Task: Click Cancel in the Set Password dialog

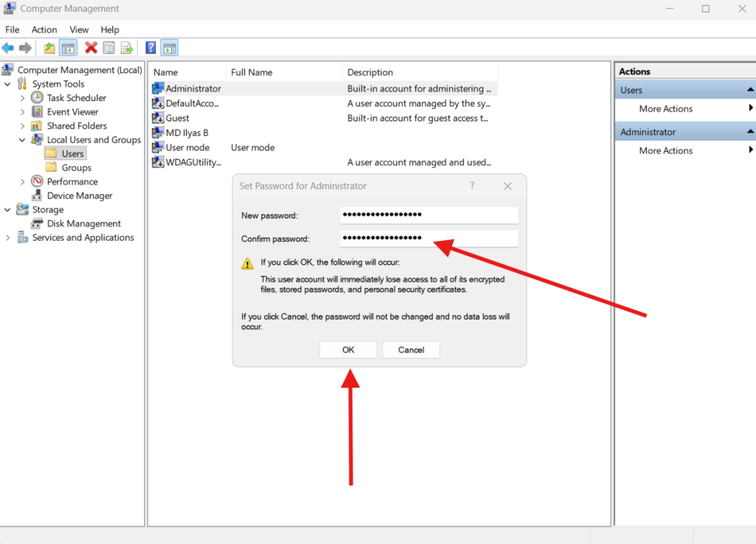Action: coord(410,349)
